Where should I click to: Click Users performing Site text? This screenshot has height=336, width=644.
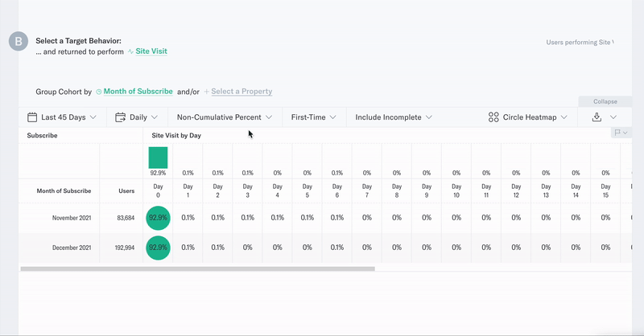(x=580, y=43)
